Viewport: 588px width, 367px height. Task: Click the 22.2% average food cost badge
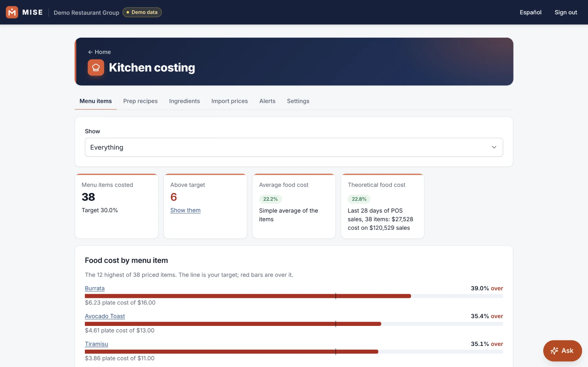[x=270, y=199]
